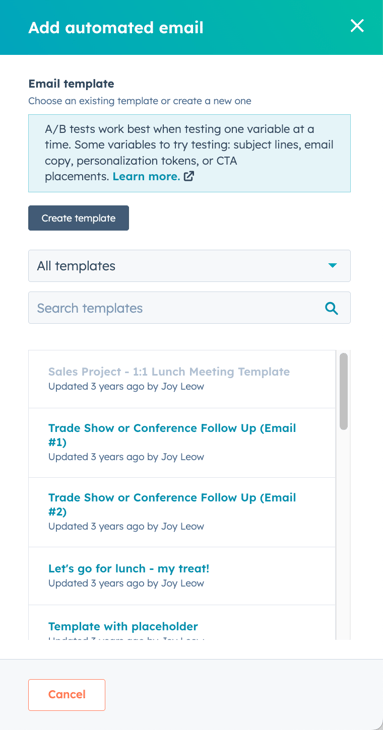Screen dimensions: 383x730
Task: Click the template list scrollbar thumb
Action: (343, 391)
